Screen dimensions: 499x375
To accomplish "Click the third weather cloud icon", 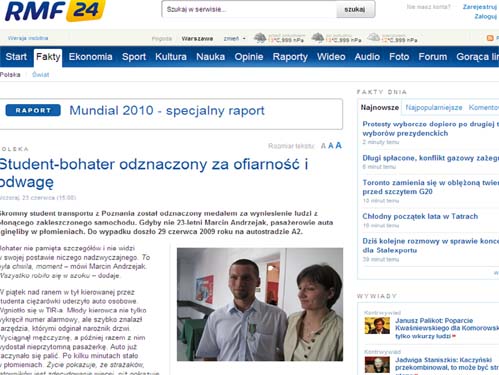I will (373, 38).
